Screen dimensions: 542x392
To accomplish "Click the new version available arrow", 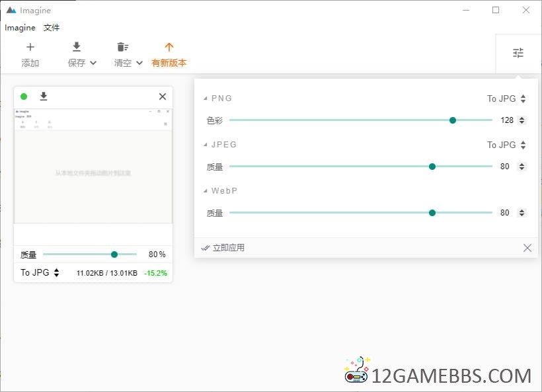I will [169, 48].
